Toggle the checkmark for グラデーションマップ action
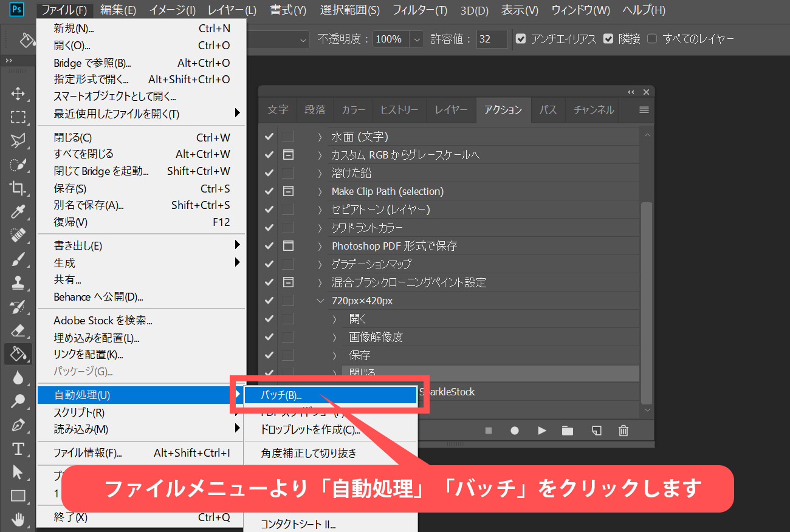This screenshot has height=532, width=790. point(269,264)
